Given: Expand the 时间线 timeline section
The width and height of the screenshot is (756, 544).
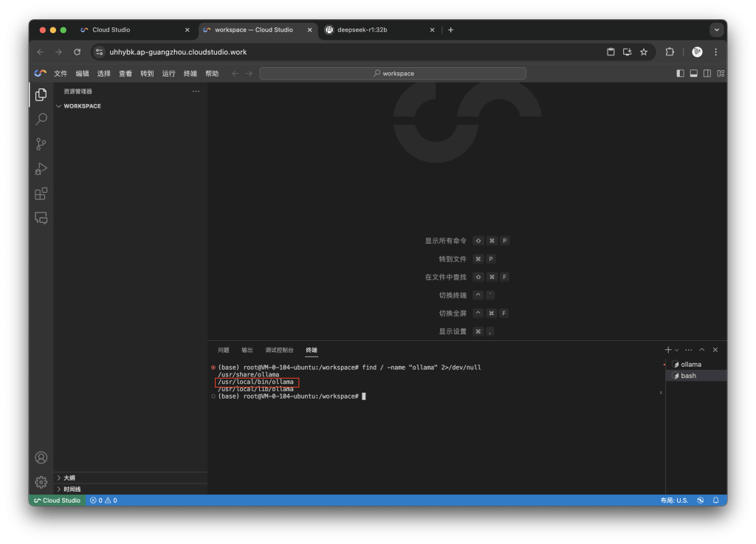Looking at the screenshot, I should click(x=131, y=489).
